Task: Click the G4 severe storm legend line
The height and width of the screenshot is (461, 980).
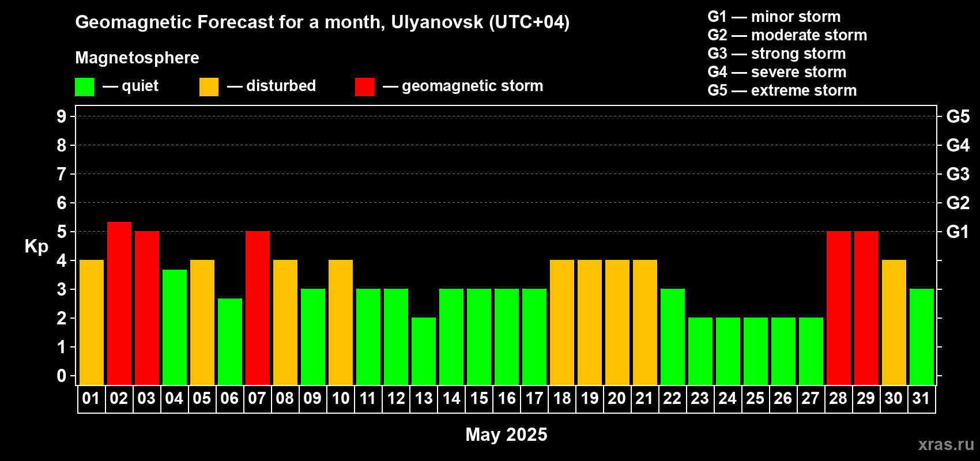Action: click(777, 72)
